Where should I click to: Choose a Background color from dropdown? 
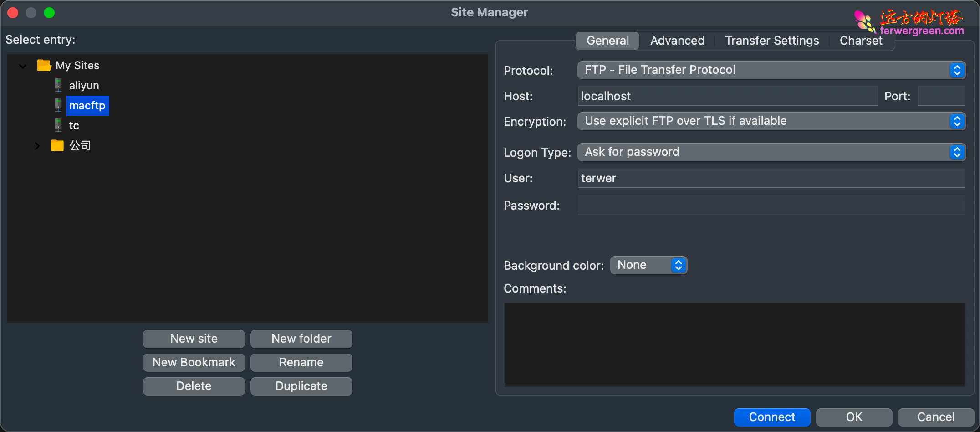click(648, 265)
